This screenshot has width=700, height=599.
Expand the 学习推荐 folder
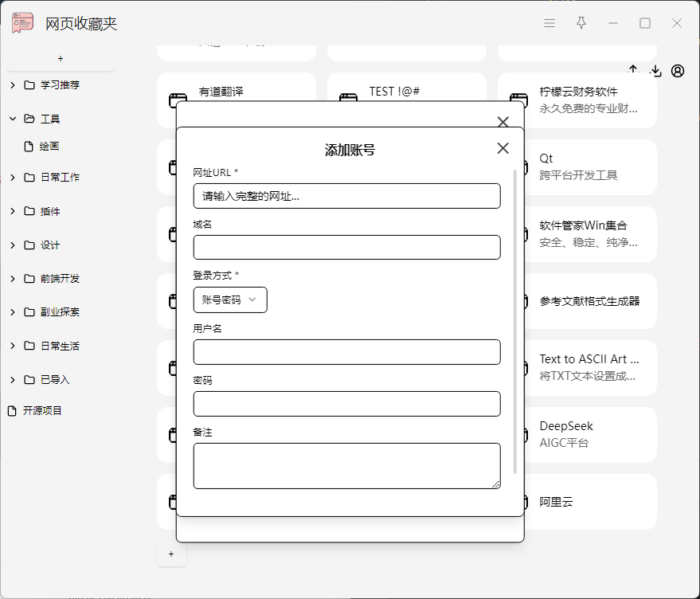coord(13,85)
